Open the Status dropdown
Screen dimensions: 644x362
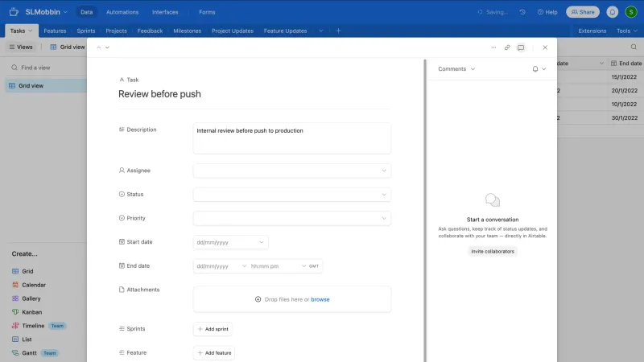(x=292, y=195)
